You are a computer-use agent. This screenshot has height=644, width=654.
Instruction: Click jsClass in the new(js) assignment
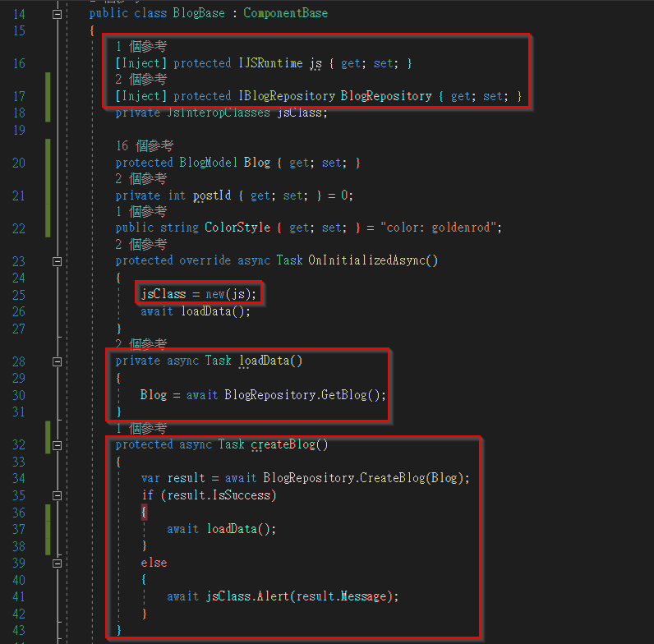(x=163, y=294)
